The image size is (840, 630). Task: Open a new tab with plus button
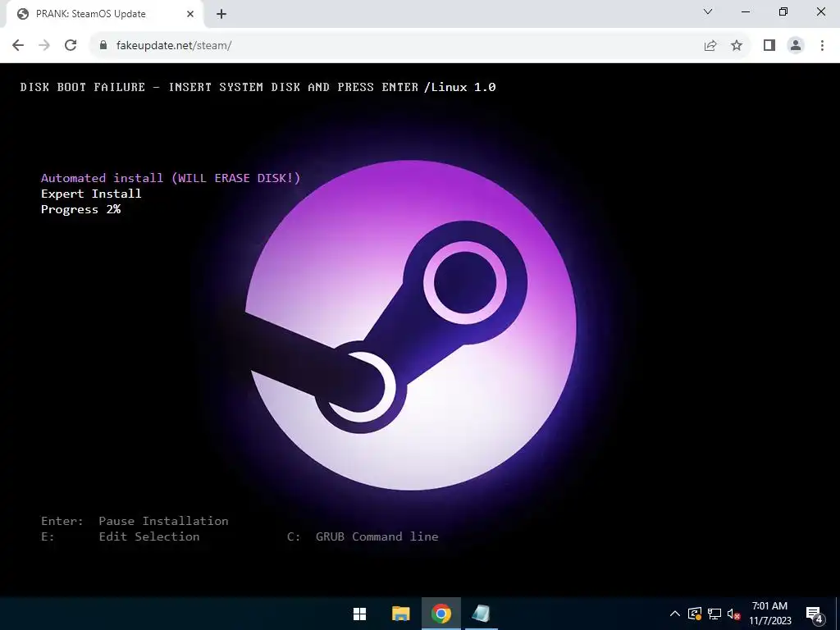[221, 14]
